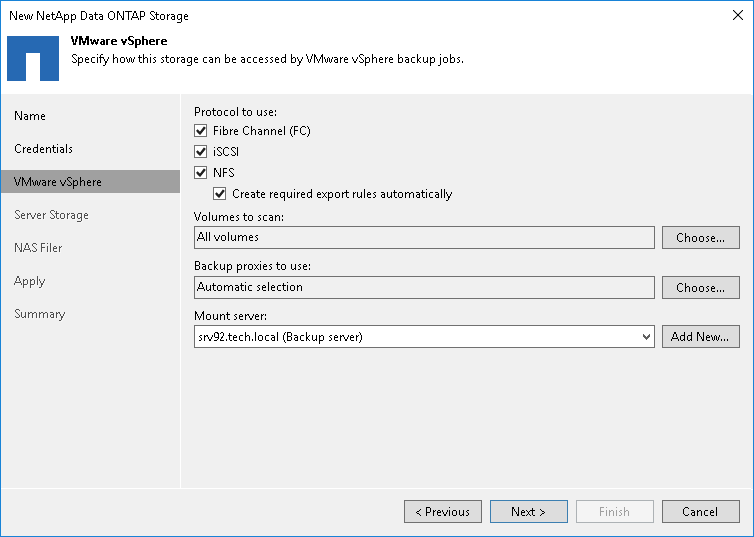Expand the Mount server dropdown
The width and height of the screenshot is (754, 537).
(x=646, y=337)
